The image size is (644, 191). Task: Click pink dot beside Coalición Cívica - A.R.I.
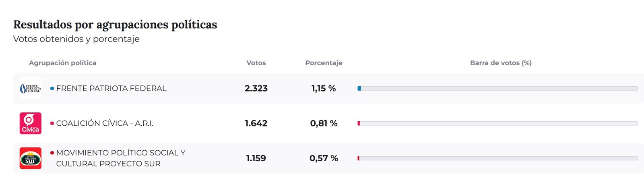click(x=52, y=123)
